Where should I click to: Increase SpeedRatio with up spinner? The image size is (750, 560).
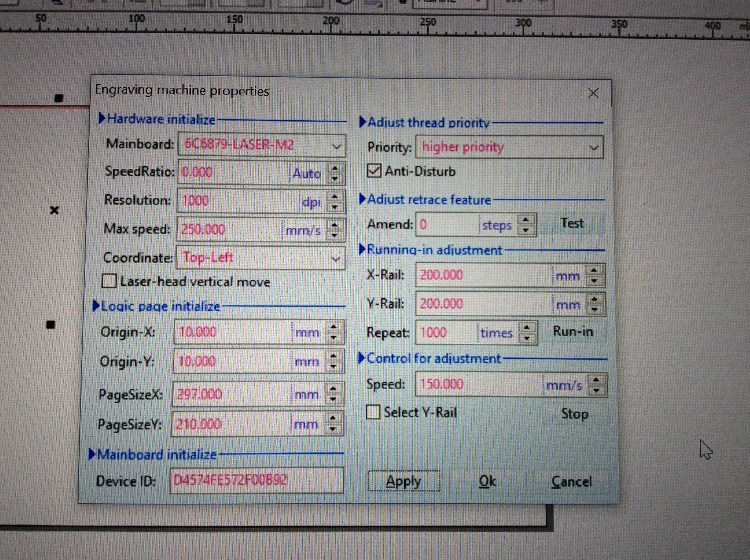click(335, 168)
